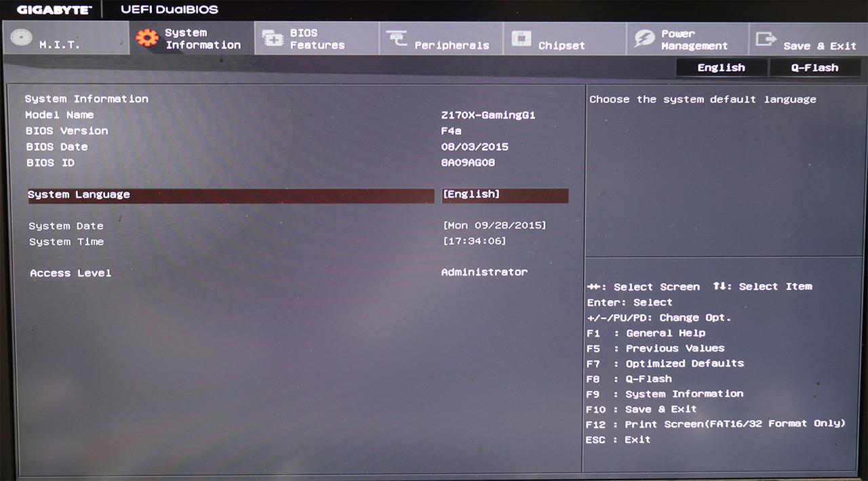Screen dimensions: 868x481
Task: Click the System Information section heading
Action: (x=86, y=99)
